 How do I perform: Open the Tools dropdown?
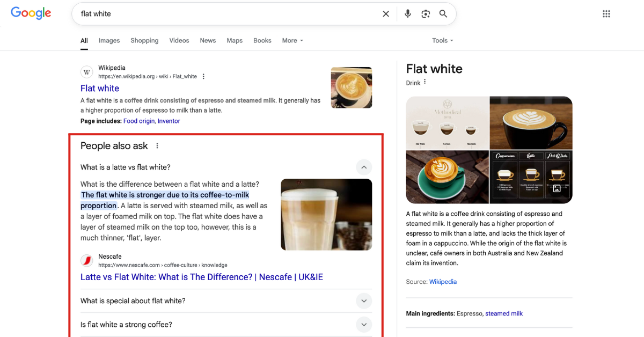click(x=443, y=41)
